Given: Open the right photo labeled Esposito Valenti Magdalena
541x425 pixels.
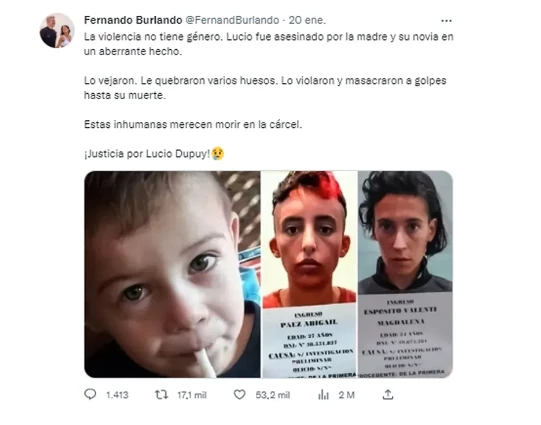Looking at the screenshot, I should pos(405,274).
